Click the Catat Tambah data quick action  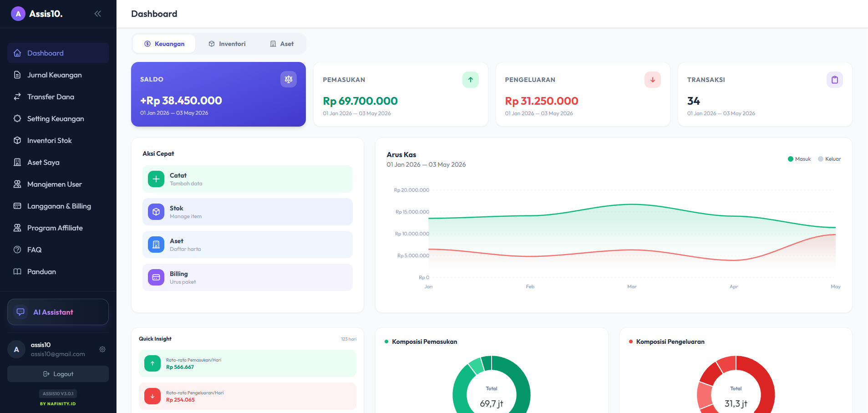pos(248,179)
